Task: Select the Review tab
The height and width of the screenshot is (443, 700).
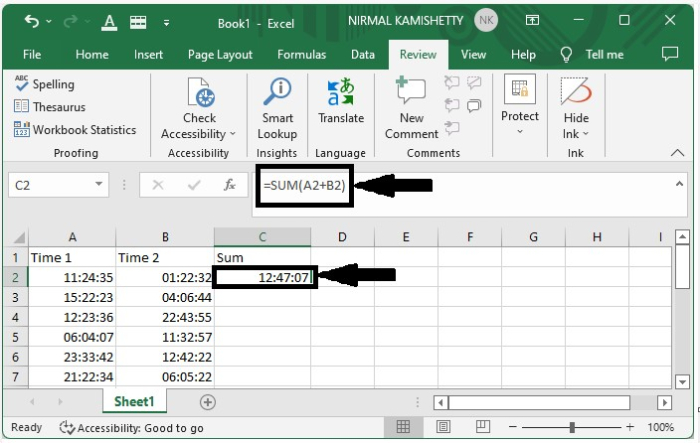Action: pyautogui.click(x=418, y=54)
